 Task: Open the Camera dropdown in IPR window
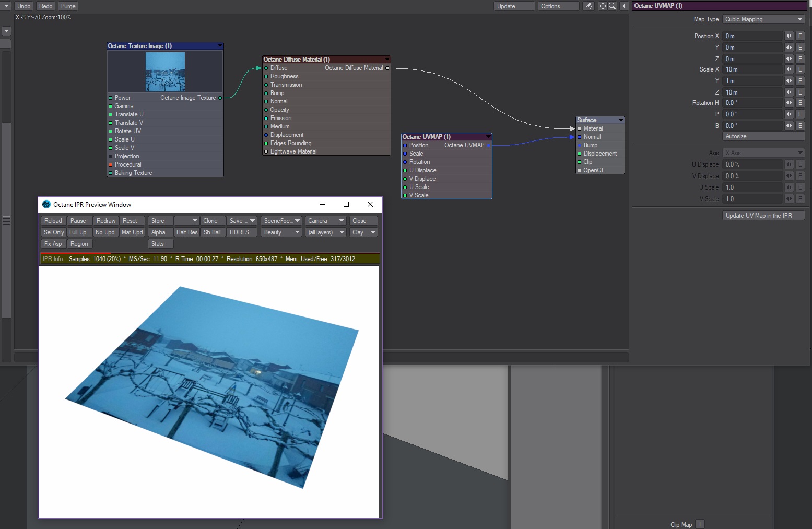326,221
